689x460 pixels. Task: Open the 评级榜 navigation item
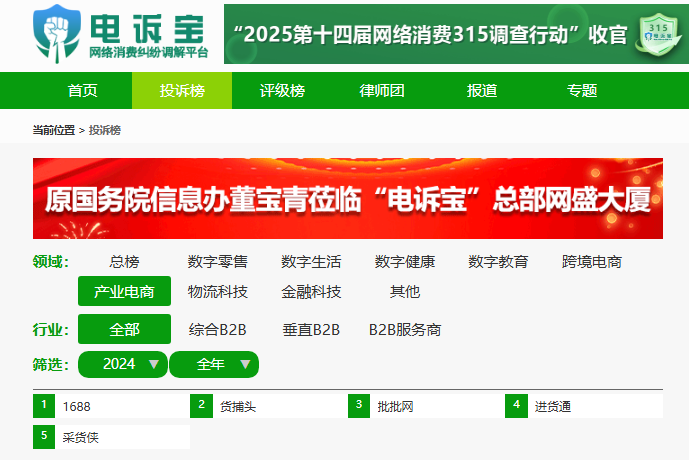[x=282, y=91]
